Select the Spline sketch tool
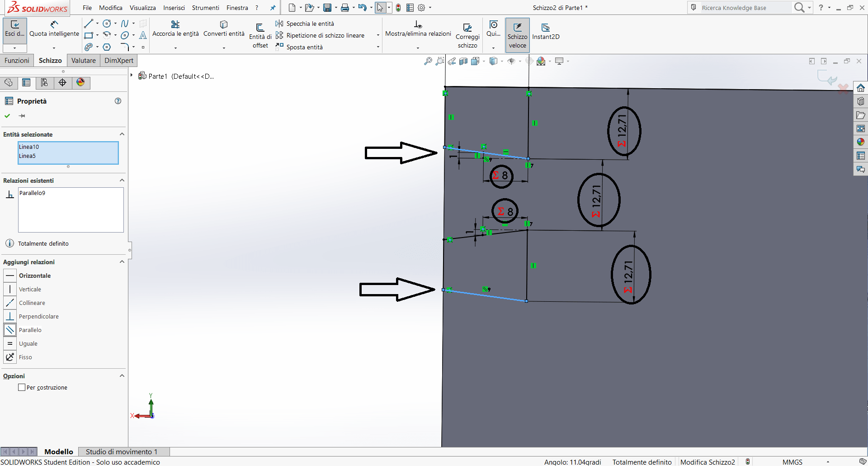Image resolution: width=868 pixels, height=466 pixels. pyautogui.click(x=125, y=24)
